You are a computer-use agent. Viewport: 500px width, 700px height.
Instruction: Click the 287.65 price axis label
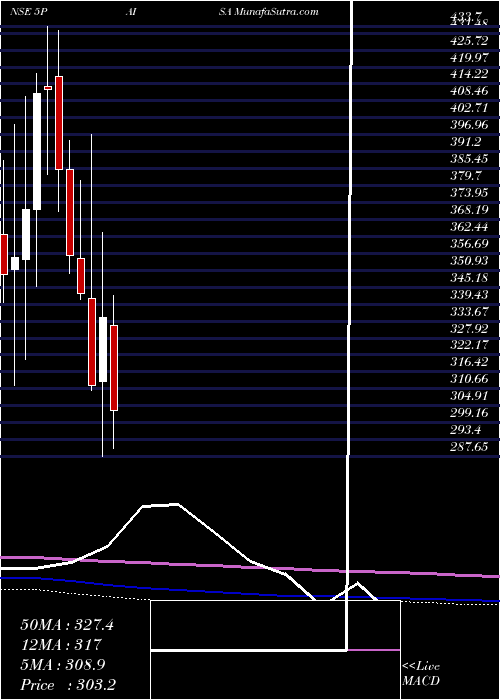470,447
